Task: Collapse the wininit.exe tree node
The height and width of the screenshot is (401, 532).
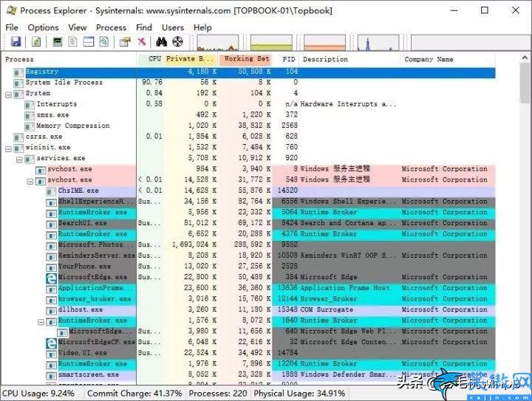Action: [x=8, y=149]
